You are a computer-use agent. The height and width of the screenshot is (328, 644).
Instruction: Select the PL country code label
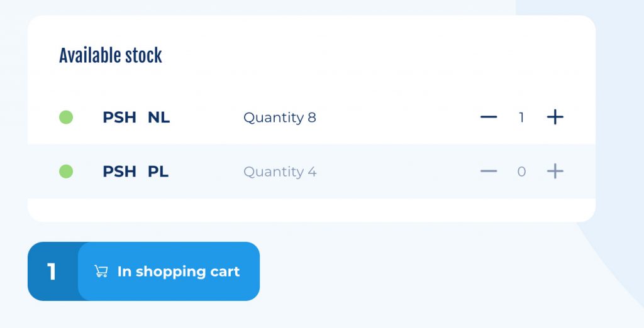click(x=158, y=172)
